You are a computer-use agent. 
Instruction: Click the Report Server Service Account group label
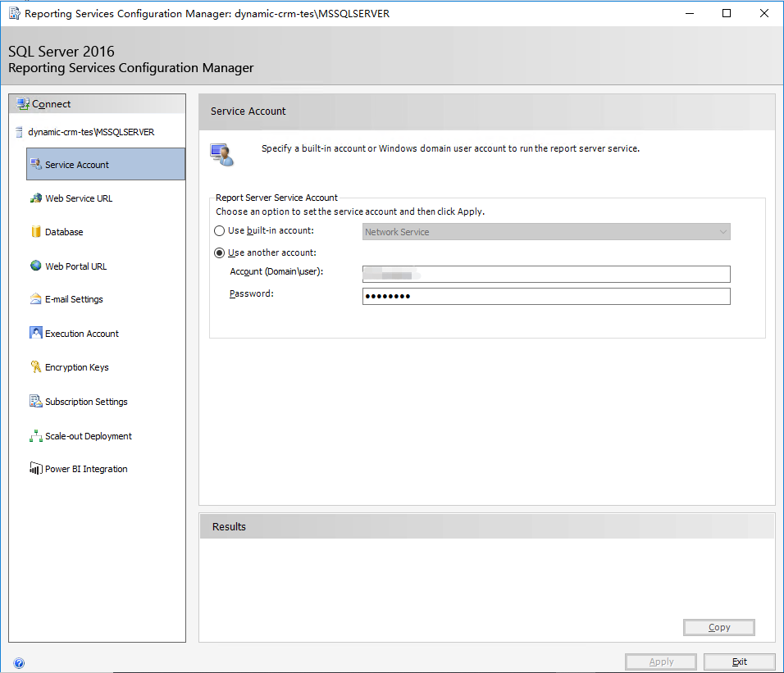click(x=276, y=198)
